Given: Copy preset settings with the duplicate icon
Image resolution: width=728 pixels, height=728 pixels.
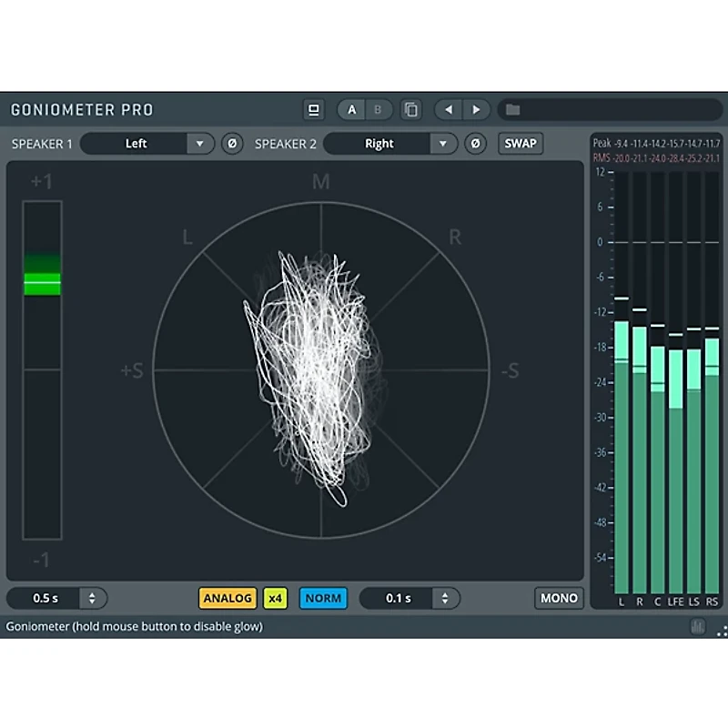Looking at the screenshot, I should click(x=410, y=109).
